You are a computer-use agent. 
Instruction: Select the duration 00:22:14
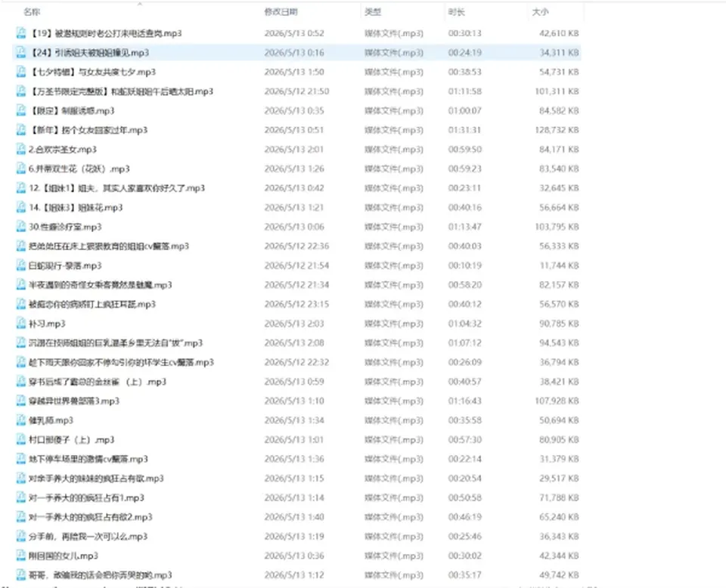465,459
